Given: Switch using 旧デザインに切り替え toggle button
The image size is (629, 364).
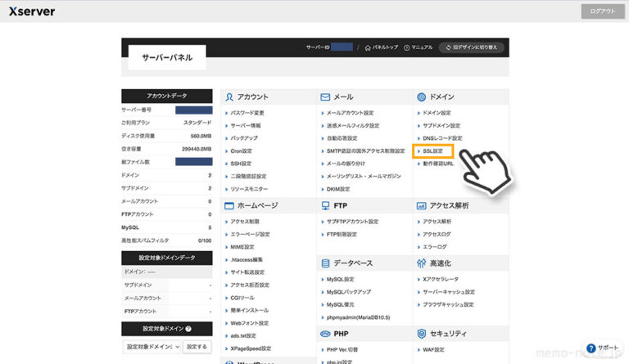Looking at the screenshot, I should pos(472,47).
